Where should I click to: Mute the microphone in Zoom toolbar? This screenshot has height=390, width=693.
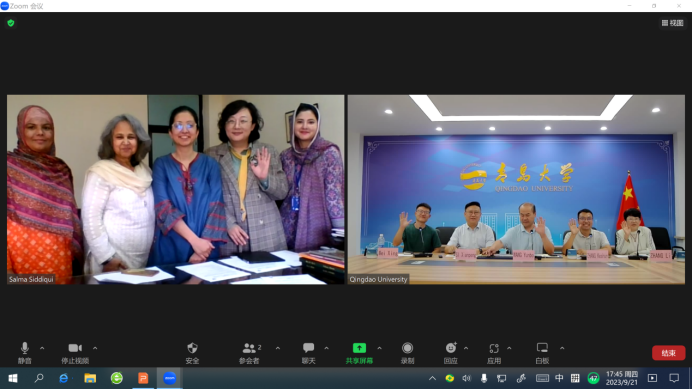(25, 353)
